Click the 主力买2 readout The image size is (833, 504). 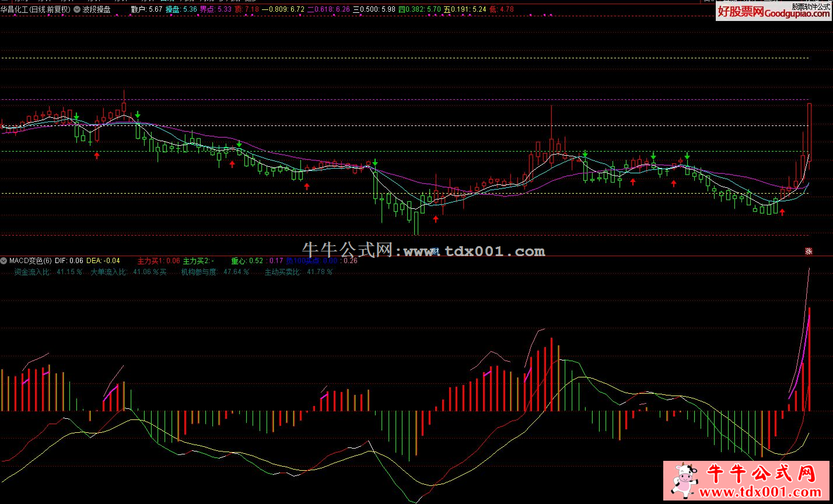(198, 261)
